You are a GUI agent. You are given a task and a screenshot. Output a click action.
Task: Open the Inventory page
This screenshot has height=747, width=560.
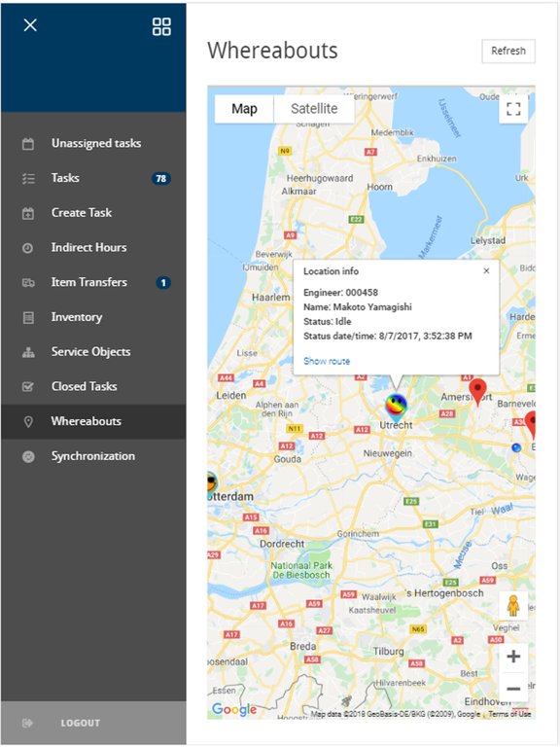93,317
